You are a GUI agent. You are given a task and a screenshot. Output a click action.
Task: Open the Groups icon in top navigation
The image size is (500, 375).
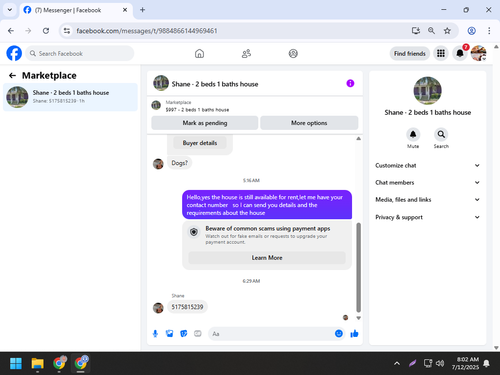pyautogui.click(x=293, y=53)
